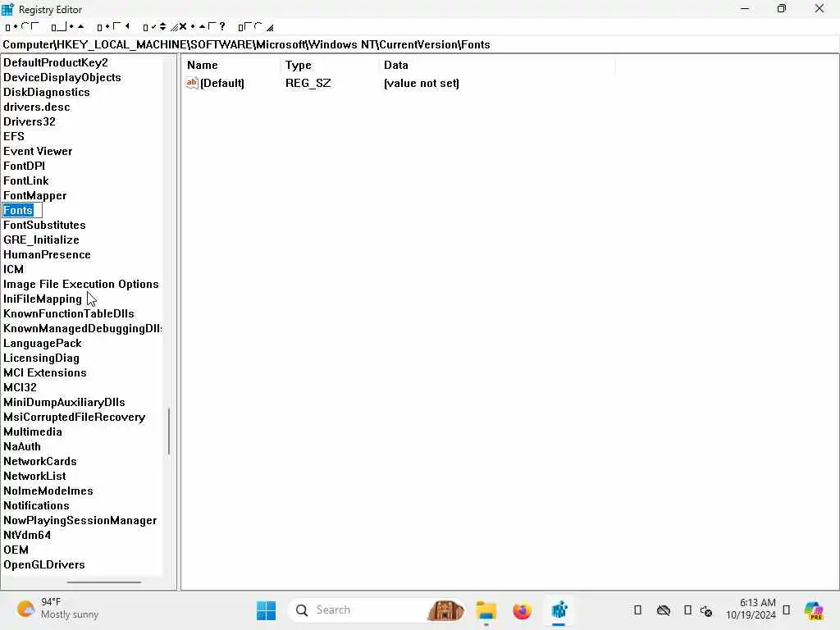The width and height of the screenshot is (840, 630).
Task: Select the GRE_Initialize key
Action: point(41,240)
